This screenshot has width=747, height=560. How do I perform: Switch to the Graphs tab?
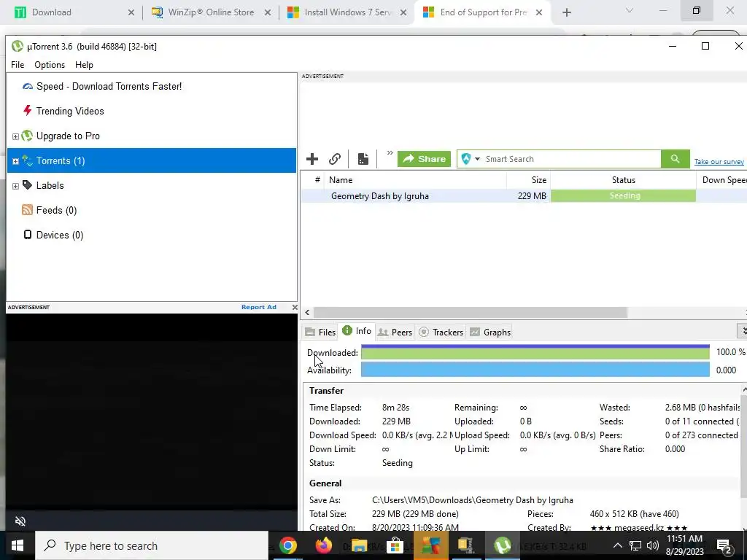coord(490,332)
